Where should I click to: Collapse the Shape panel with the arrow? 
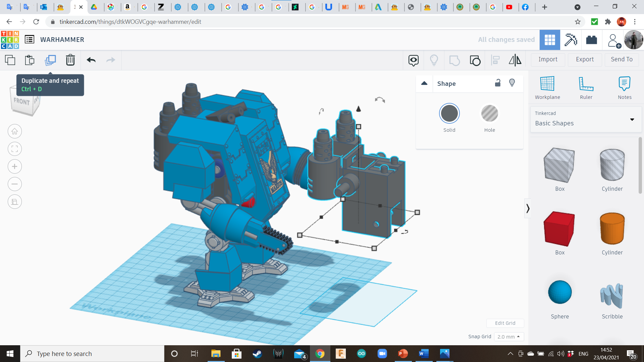click(x=424, y=83)
